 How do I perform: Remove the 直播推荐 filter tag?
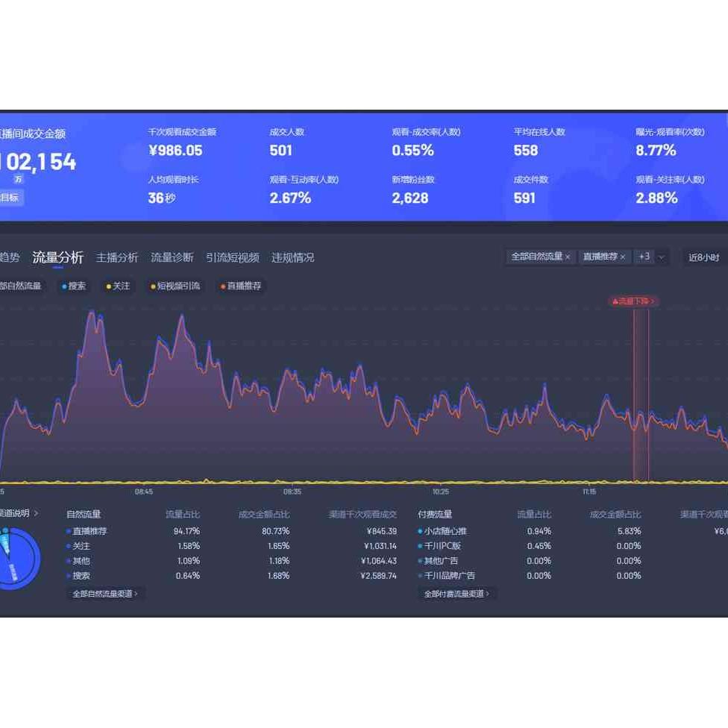point(623,257)
